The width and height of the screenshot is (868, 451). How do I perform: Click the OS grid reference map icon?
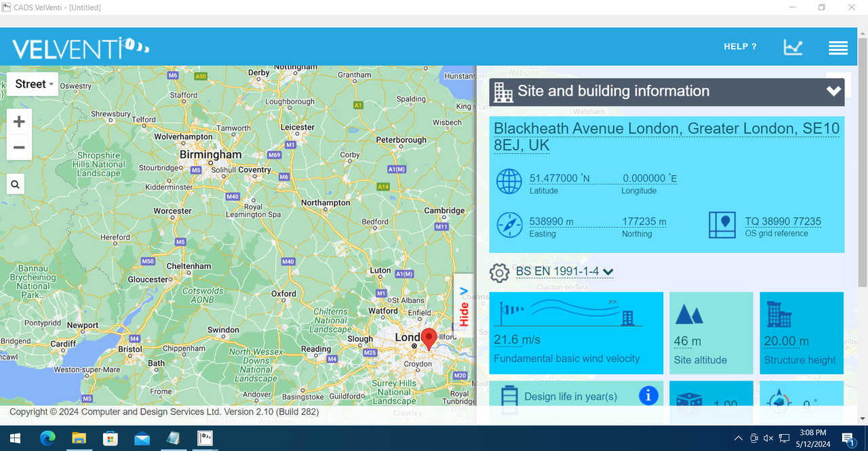click(x=722, y=225)
